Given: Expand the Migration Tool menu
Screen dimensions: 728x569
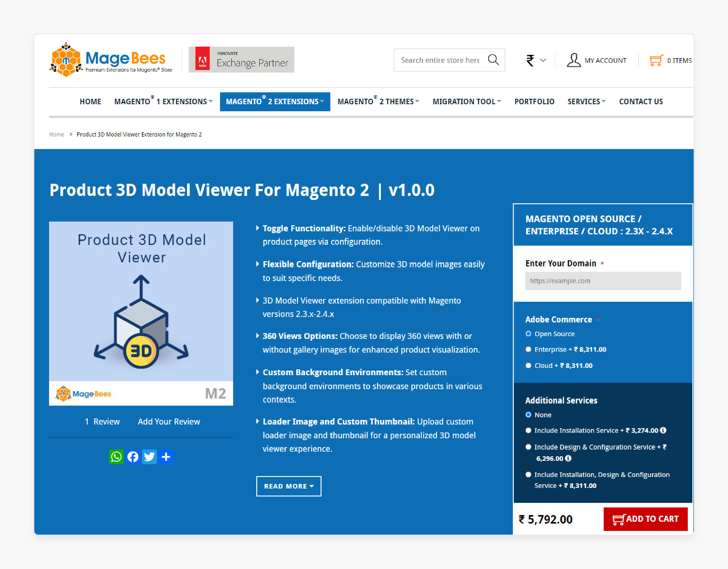Looking at the screenshot, I should (x=467, y=101).
